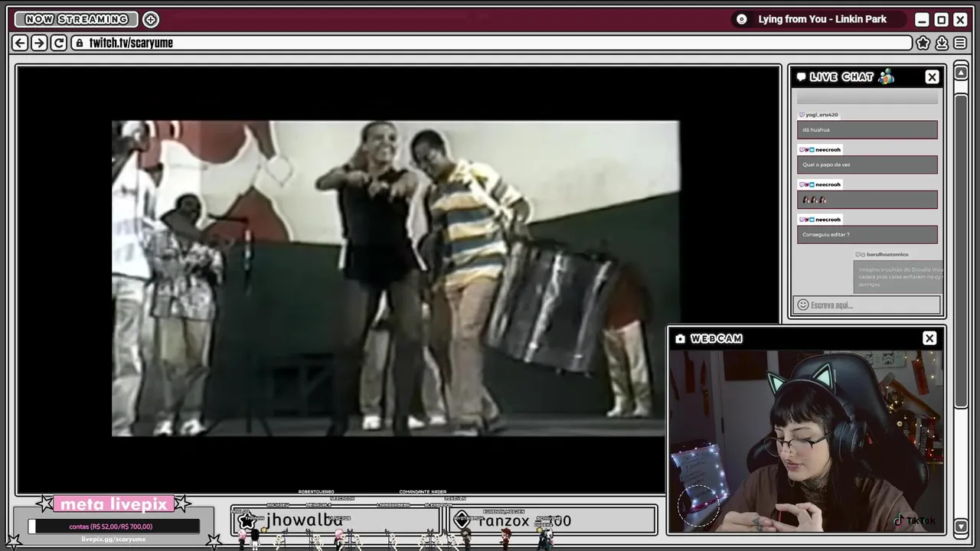Screen dimensions: 980x551
Task: Close the Live Chat panel
Action: (x=932, y=77)
